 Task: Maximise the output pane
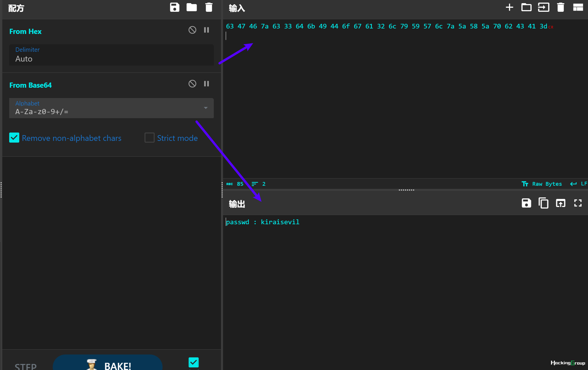[x=578, y=203]
